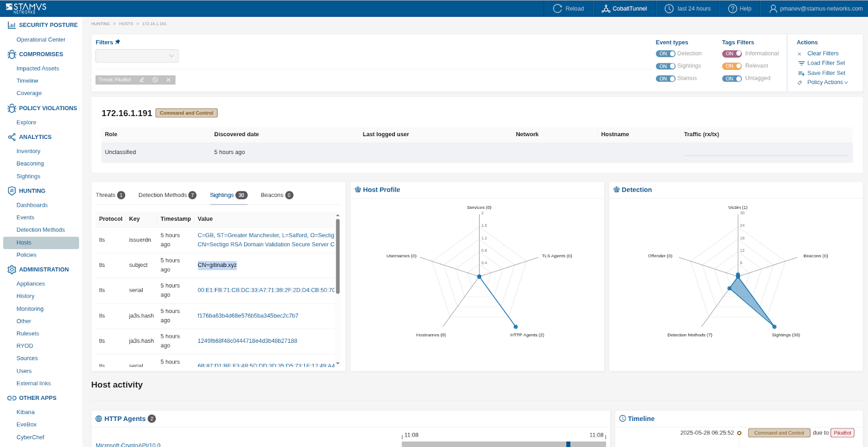Image resolution: width=868 pixels, height=447 pixels.
Task: Open the last 24 hours time range selector
Action: pyautogui.click(x=688, y=9)
